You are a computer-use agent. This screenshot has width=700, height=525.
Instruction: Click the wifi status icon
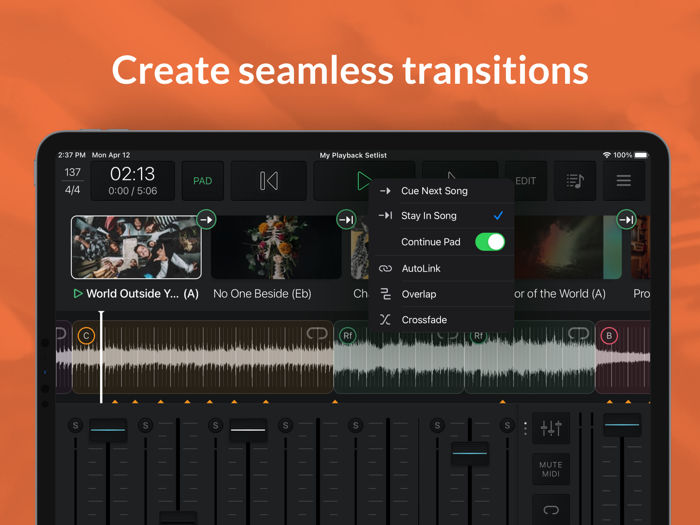[x=606, y=155]
